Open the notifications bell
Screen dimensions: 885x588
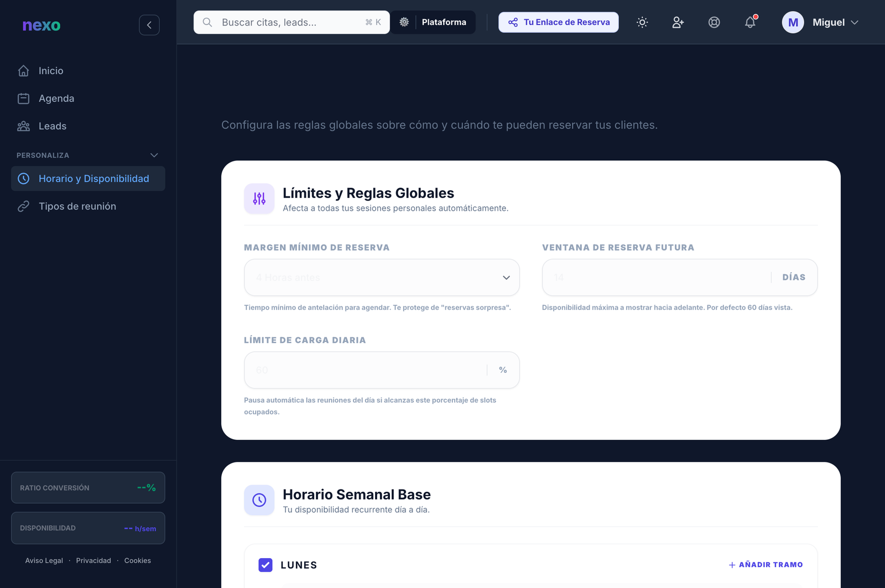pyautogui.click(x=750, y=22)
